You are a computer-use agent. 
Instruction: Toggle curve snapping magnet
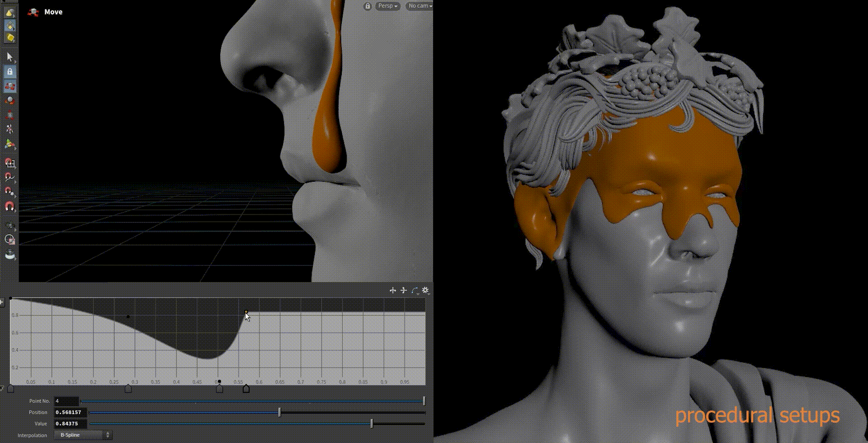coord(9,177)
